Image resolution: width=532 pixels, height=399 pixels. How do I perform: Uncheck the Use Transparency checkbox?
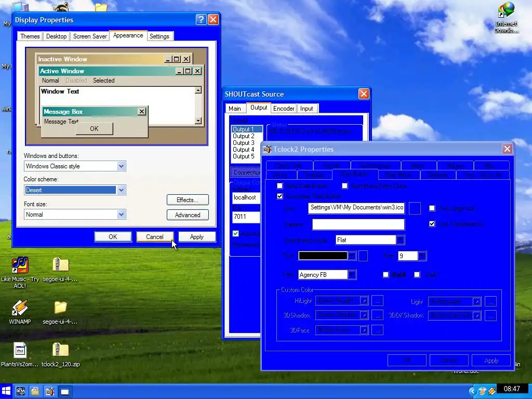pyautogui.click(x=432, y=224)
